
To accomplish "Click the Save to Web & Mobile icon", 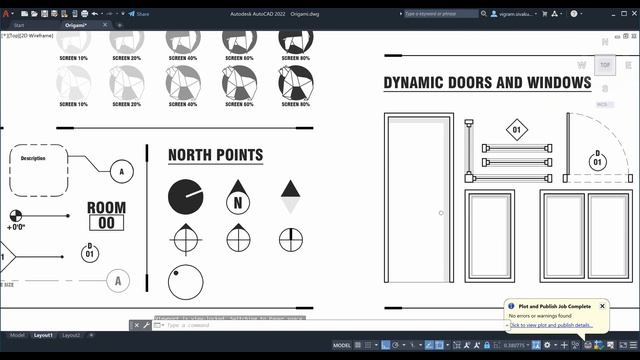I will coord(74,13).
